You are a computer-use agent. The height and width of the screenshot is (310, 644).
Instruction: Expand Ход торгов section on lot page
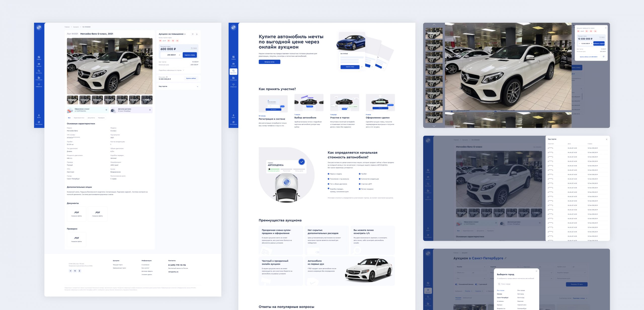click(178, 86)
